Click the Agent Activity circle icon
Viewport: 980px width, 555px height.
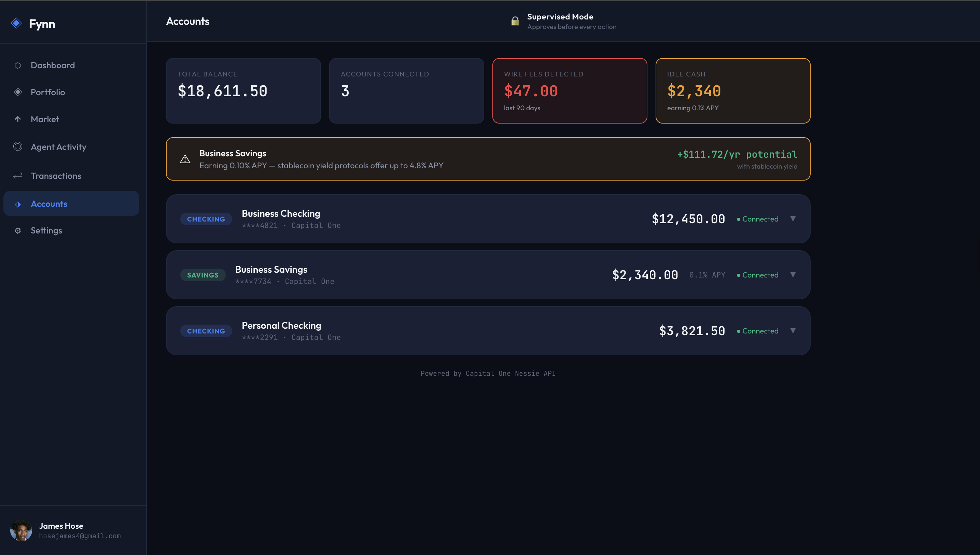(x=17, y=146)
